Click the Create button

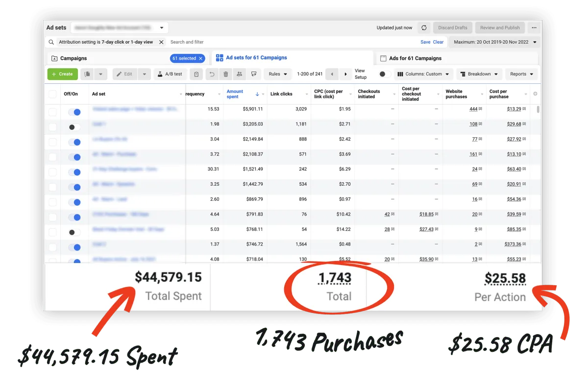pos(62,74)
